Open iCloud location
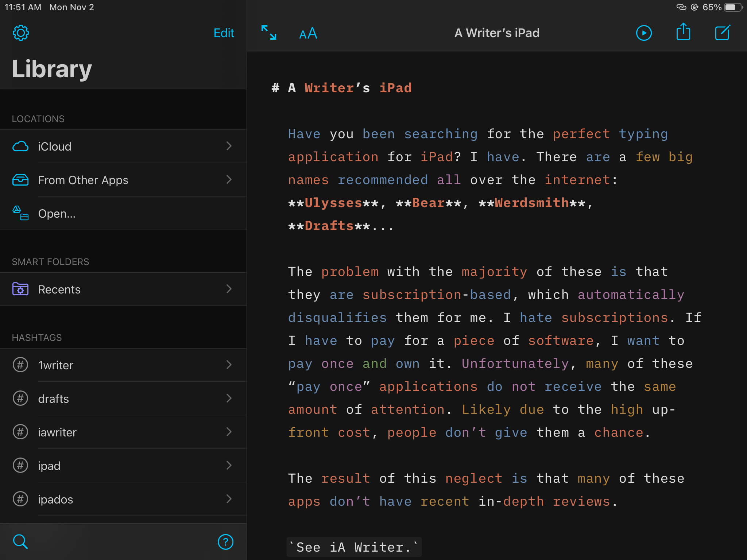 pos(123,146)
